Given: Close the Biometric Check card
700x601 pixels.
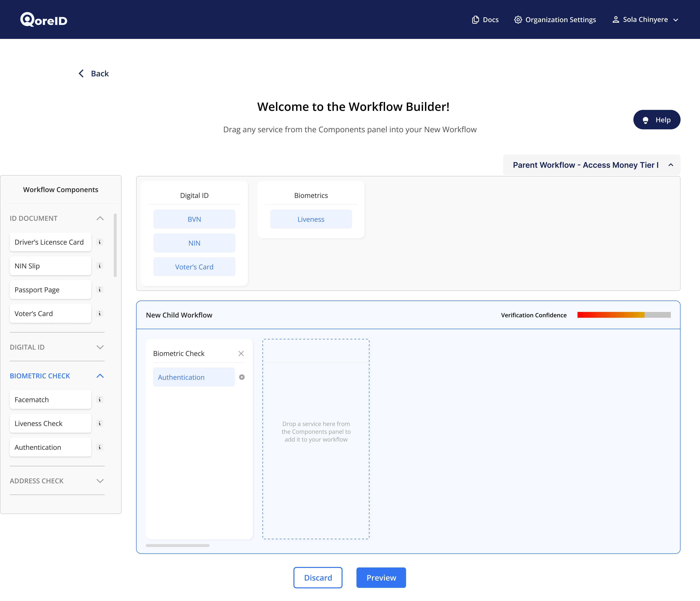Looking at the screenshot, I should (x=241, y=354).
